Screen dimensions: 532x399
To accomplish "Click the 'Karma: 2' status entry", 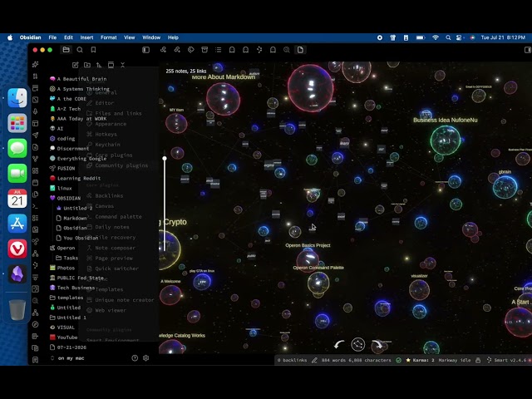I will click(x=420, y=360).
